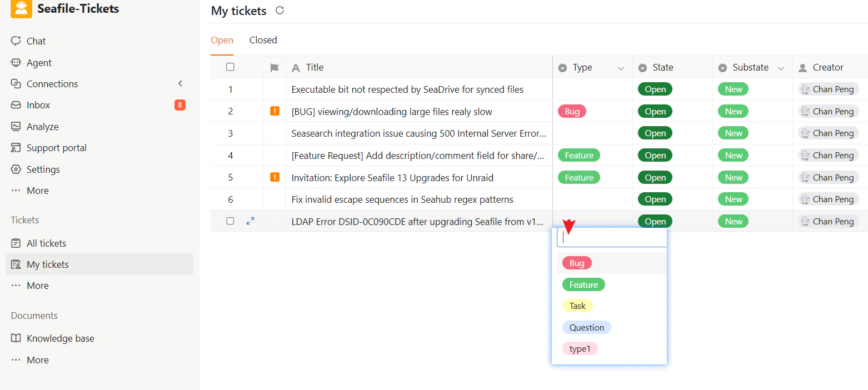Image resolution: width=868 pixels, height=390 pixels.
Task: Open Knowledge base documents
Action: (x=61, y=338)
